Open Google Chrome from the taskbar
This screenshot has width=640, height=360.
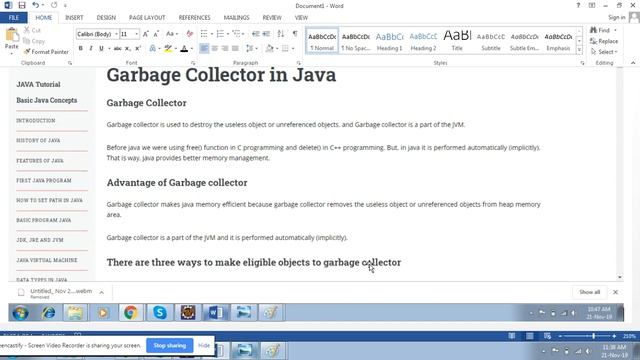131,313
